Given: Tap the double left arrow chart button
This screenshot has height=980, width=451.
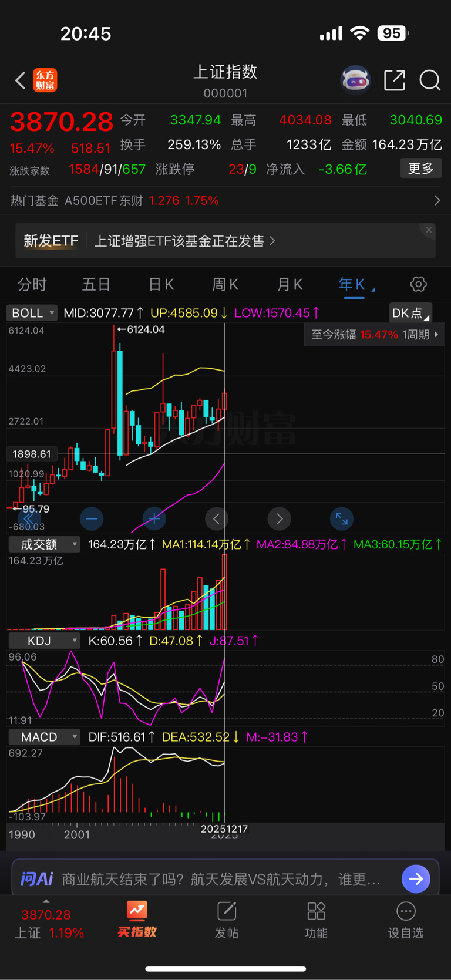Looking at the screenshot, I should (29, 518).
